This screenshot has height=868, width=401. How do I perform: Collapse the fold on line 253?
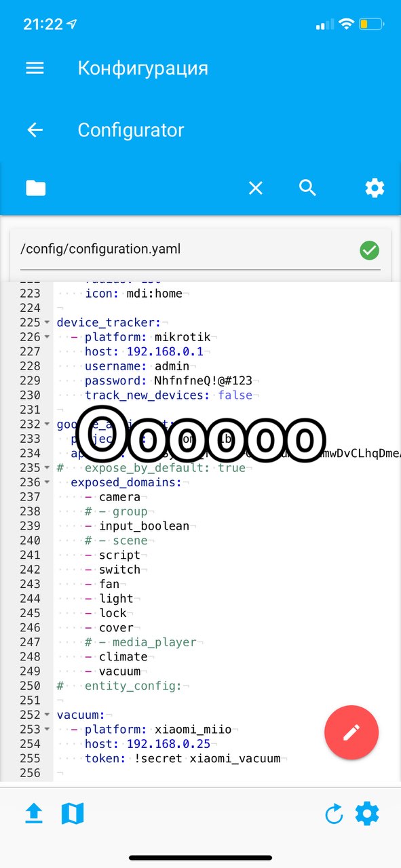pyautogui.click(x=47, y=730)
